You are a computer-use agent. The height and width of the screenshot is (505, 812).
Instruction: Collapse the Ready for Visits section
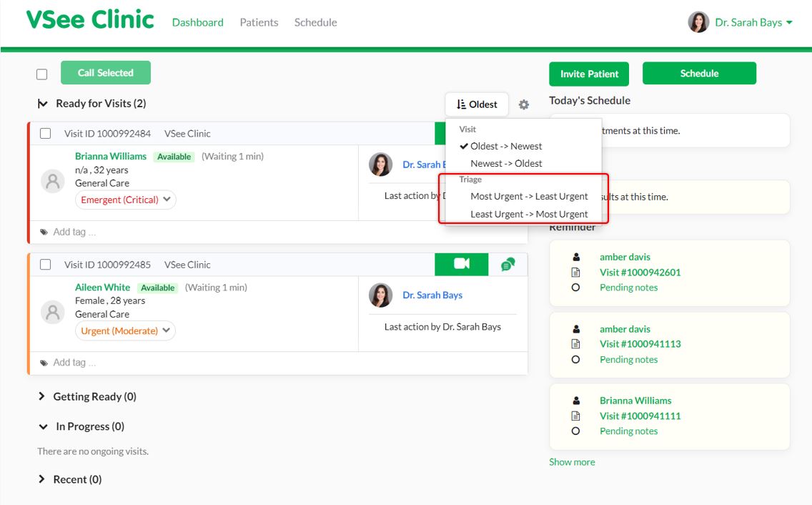pos(42,104)
